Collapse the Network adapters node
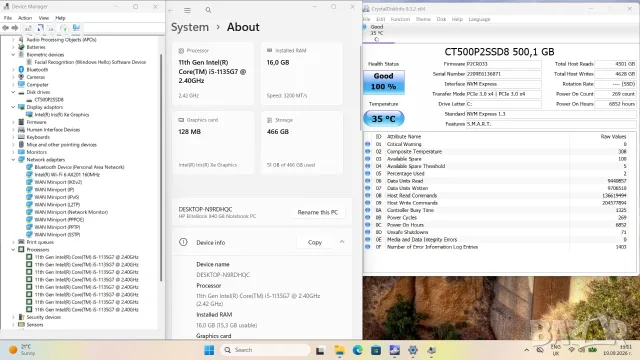This screenshot has height=360, width=640. [13, 160]
